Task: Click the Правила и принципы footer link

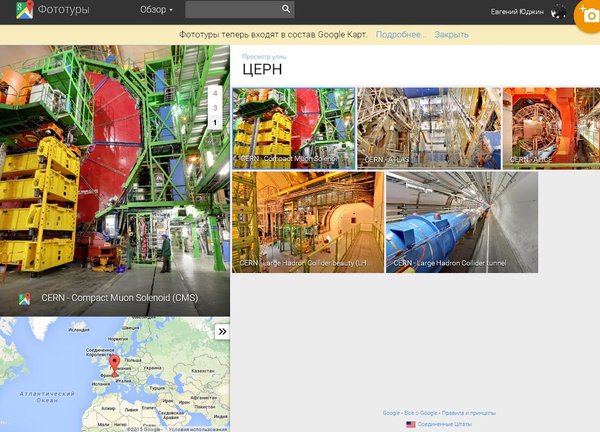Action: click(x=468, y=413)
